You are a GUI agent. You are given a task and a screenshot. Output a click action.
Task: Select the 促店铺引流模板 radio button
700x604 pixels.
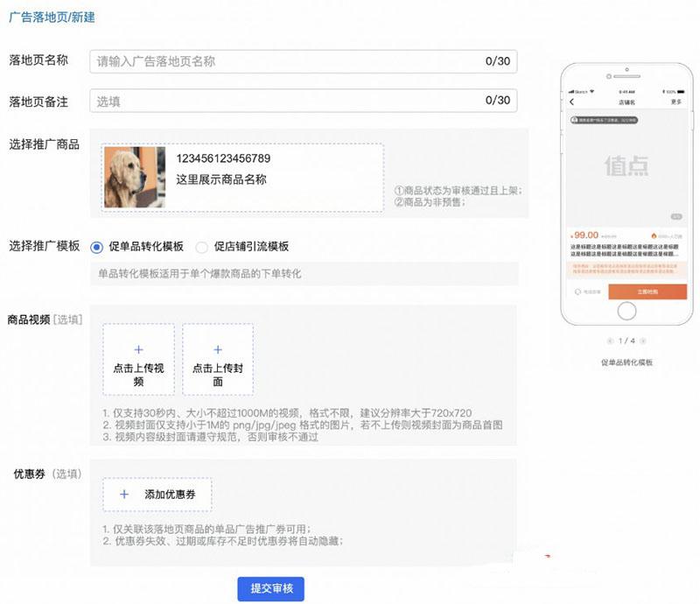(x=201, y=247)
